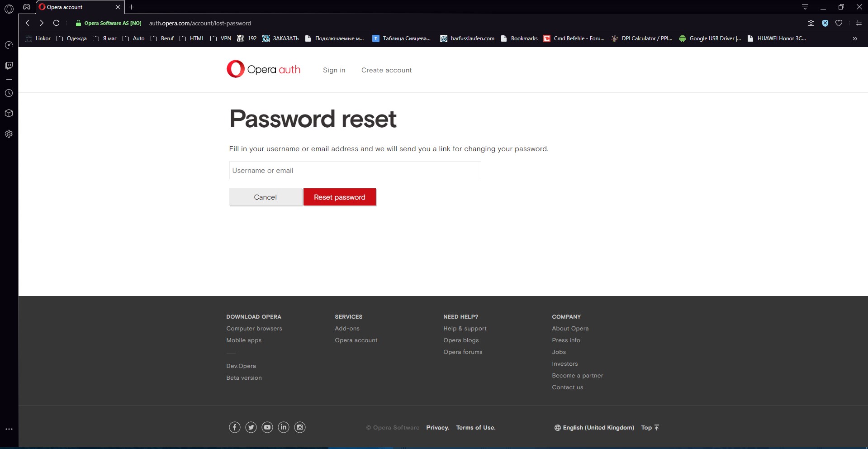
Task: Open the Auto bookmarks folder
Action: (133, 38)
